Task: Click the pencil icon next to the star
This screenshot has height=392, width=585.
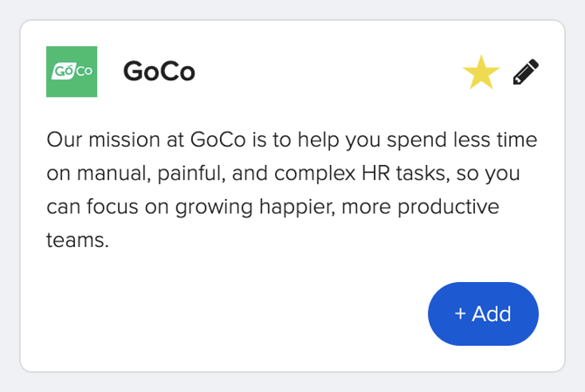Action: tap(526, 72)
